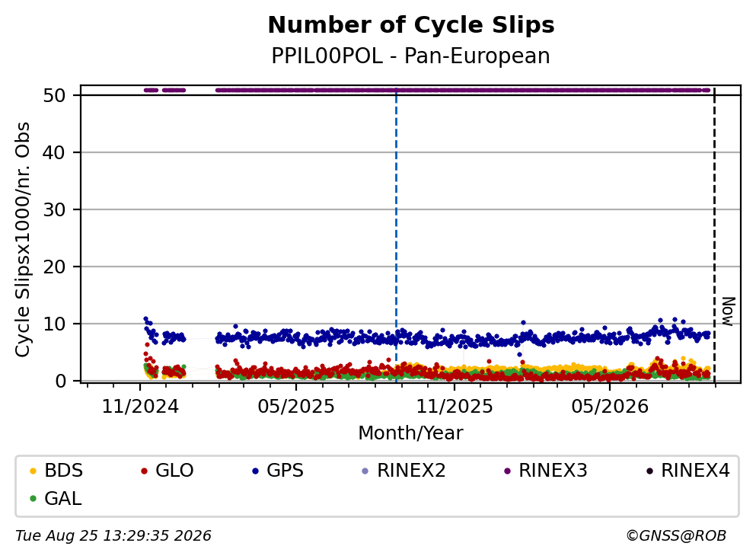The width and height of the screenshot is (756, 559).
Task: Click the 11/2024 x-axis tick label
Action: coord(140,407)
